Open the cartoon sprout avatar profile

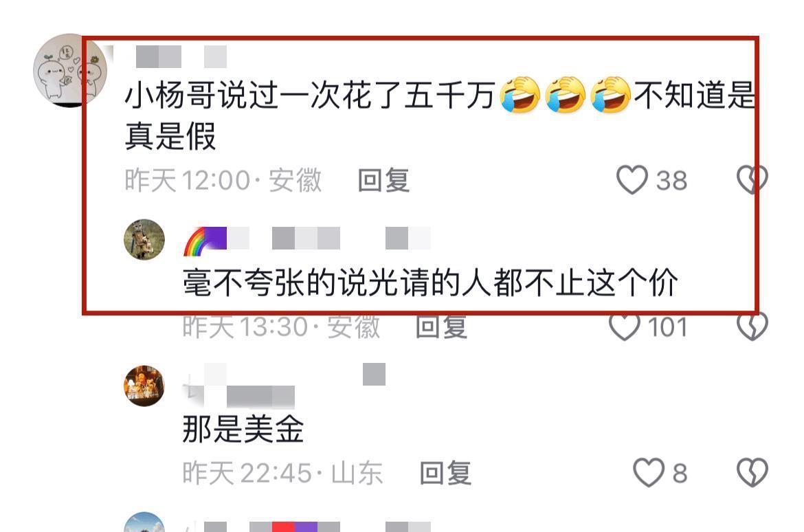click(x=70, y=70)
